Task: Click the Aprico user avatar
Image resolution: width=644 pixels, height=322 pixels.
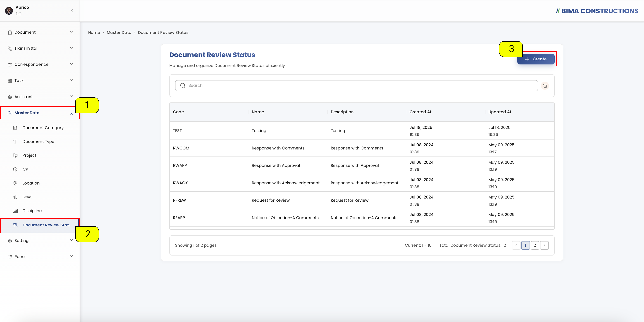Action: 9,11
